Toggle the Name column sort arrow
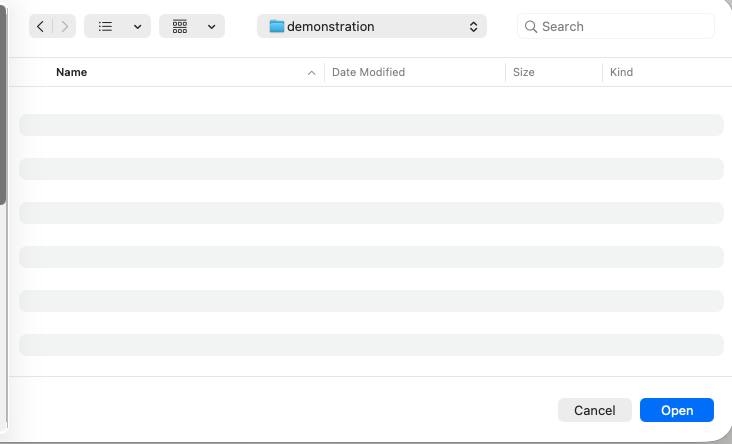Viewport: 732px width, 444px height. tap(311, 73)
